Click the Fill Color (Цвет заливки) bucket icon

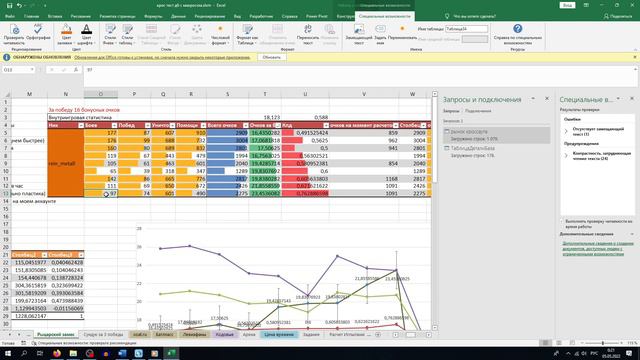click(x=66, y=29)
